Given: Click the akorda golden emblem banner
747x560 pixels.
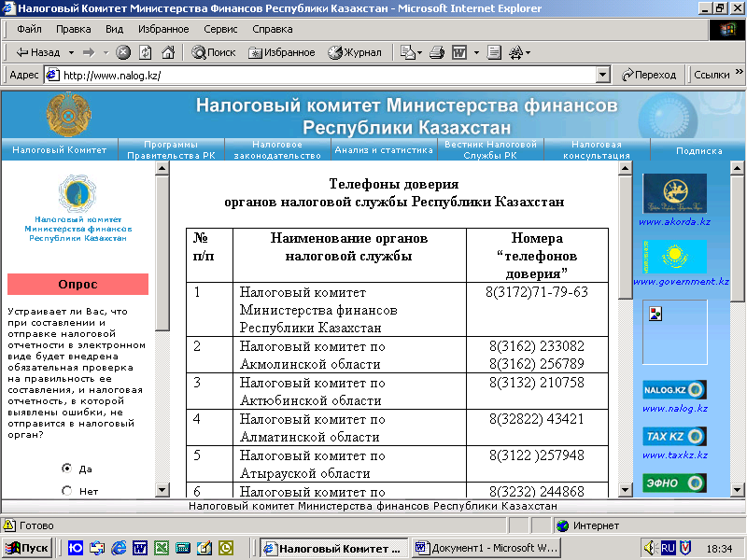Looking at the screenshot, I should pyautogui.click(x=674, y=193).
